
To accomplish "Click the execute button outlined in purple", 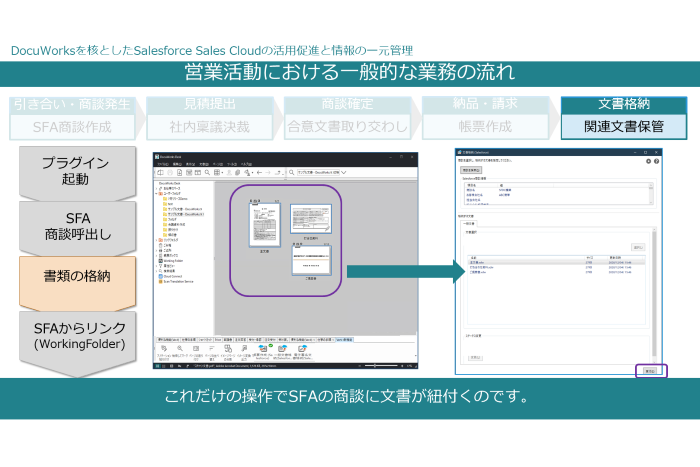I will [x=650, y=371].
